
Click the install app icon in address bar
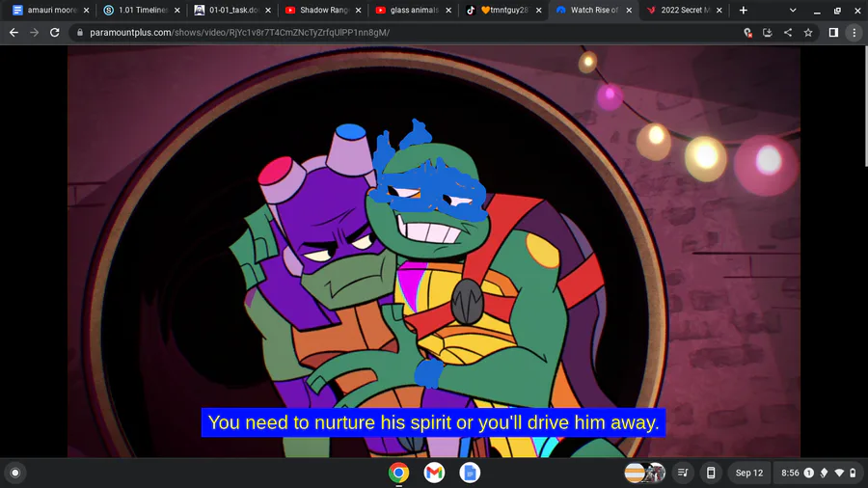pyautogui.click(x=768, y=33)
